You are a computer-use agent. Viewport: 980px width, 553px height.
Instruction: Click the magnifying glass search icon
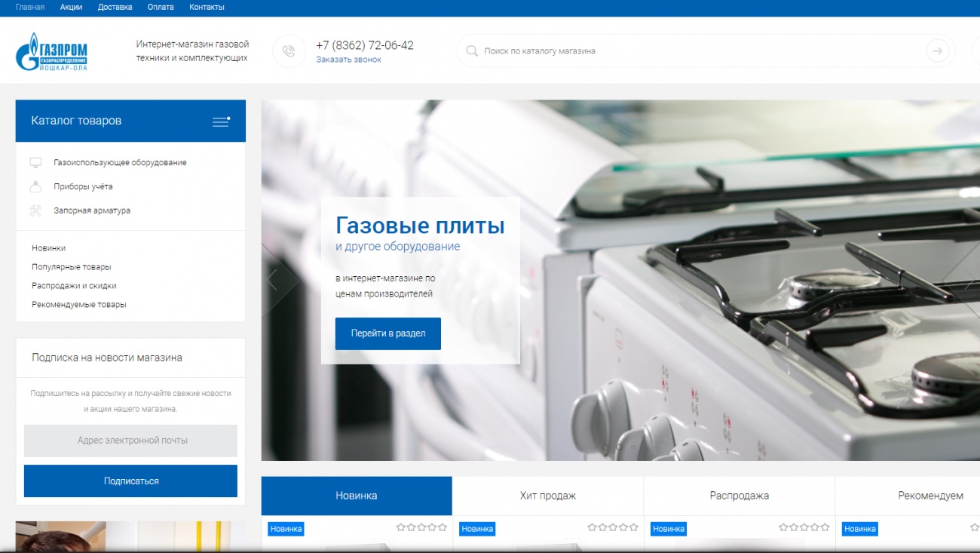pyautogui.click(x=472, y=51)
